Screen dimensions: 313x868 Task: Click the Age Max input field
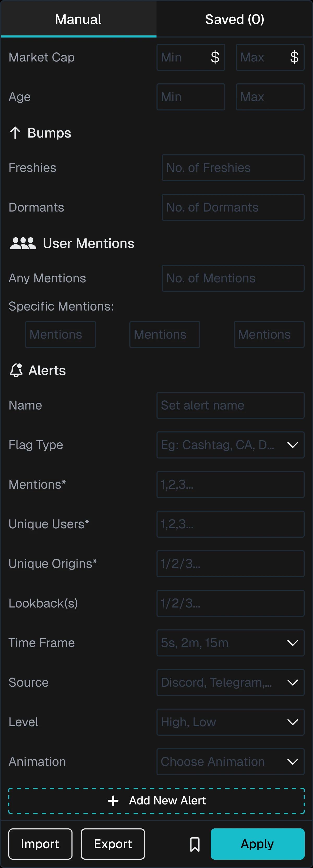click(x=270, y=97)
